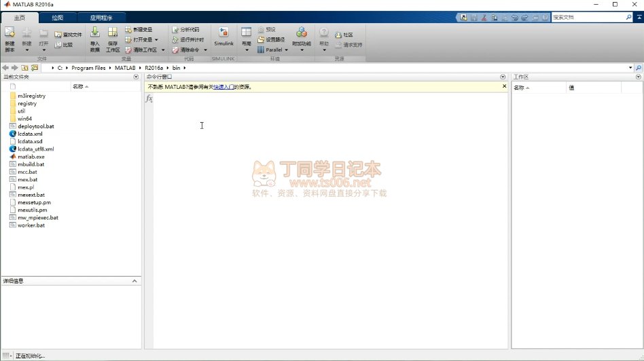Click the documentation search magnifier icon

click(x=629, y=17)
